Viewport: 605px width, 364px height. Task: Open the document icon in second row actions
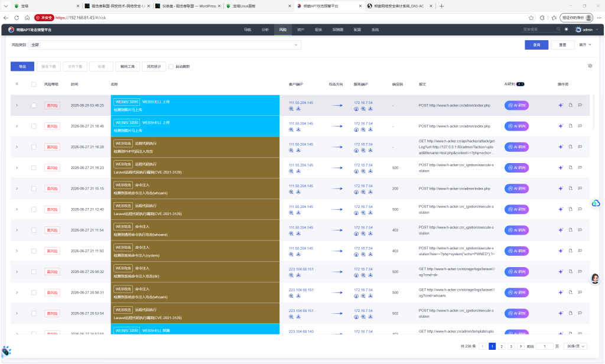[570, 126]
